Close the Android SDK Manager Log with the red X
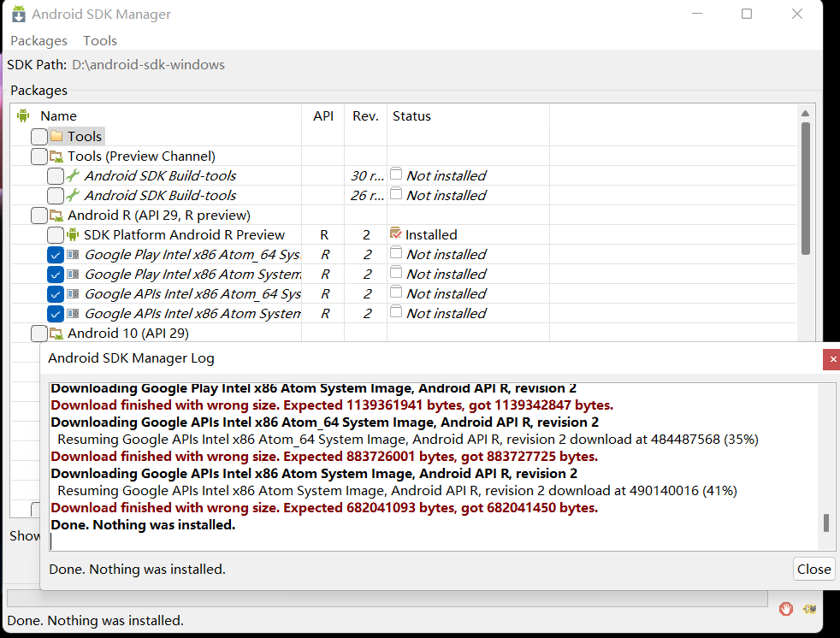840x638 pixels. coord(832,359)
